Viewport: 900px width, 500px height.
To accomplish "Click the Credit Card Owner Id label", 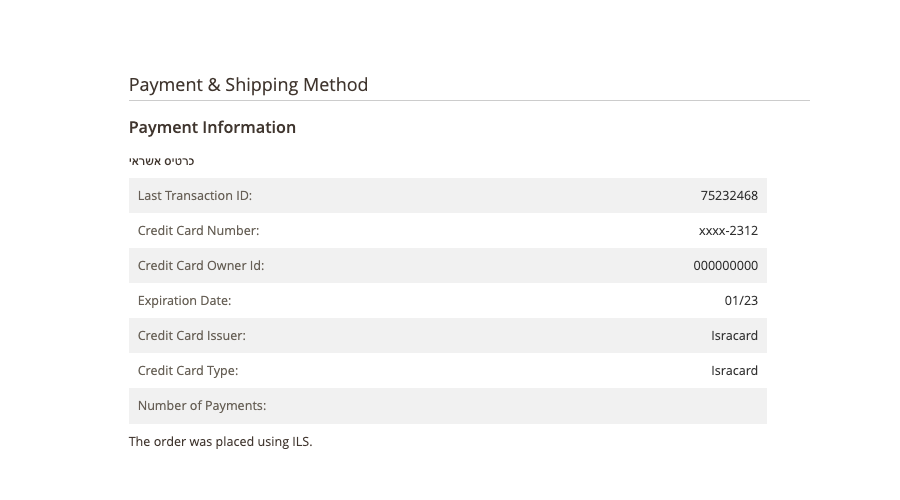I will click(201, 266).
